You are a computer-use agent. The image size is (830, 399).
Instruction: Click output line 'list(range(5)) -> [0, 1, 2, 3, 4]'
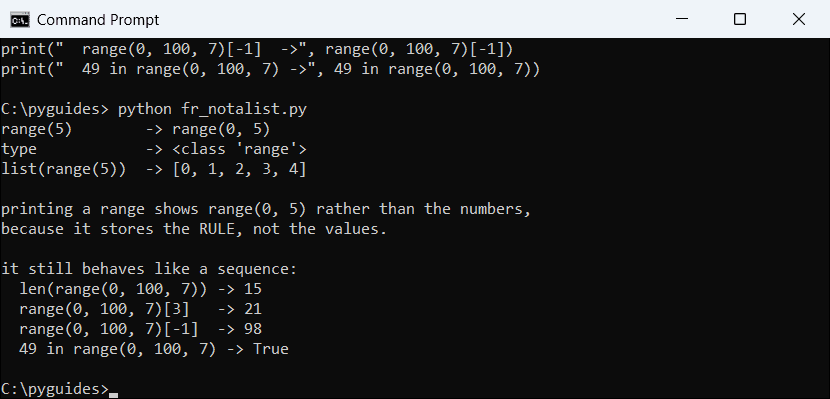(x=154, y=170)
